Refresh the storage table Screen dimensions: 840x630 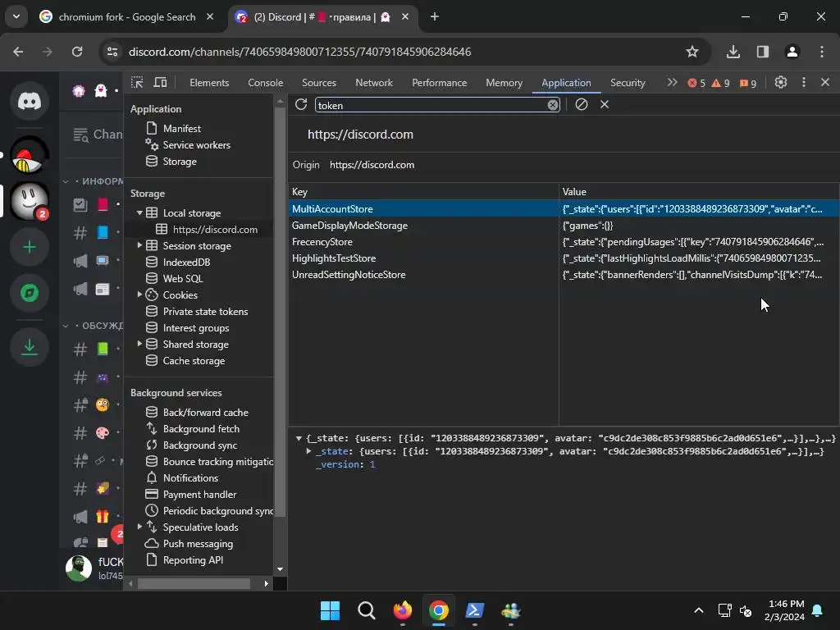301,104
